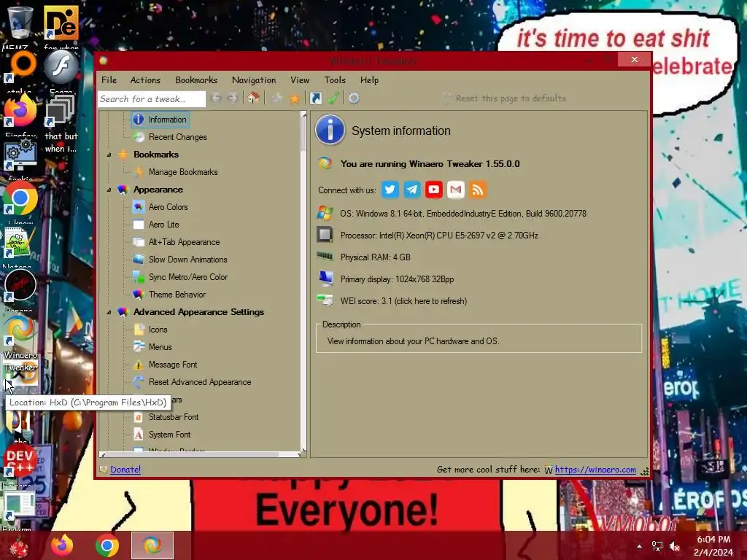Open the Help menu

[x=369, y=80]
